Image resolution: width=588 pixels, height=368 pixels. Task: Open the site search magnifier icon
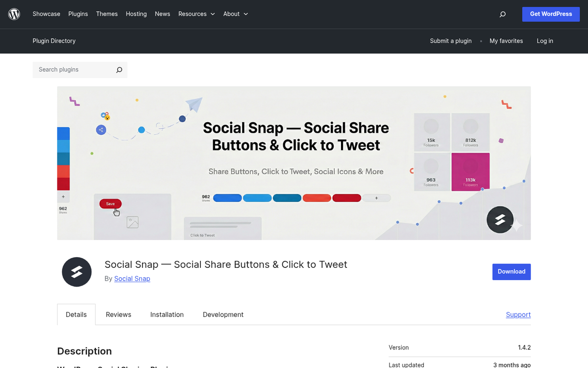(502, 14)
